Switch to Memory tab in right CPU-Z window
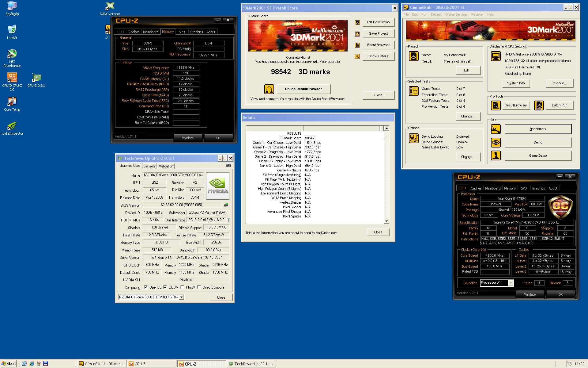This screenshot has height=368, width=588. click(510, 188)
